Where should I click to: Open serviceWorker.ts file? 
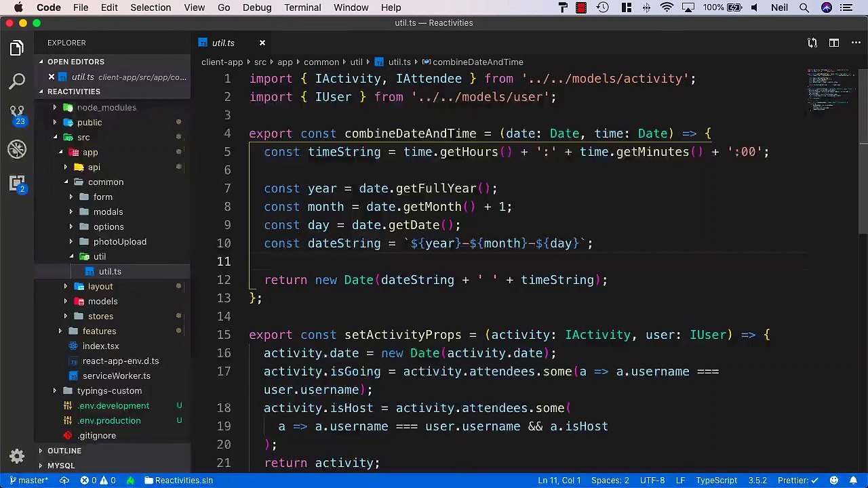tap(117, 375)
